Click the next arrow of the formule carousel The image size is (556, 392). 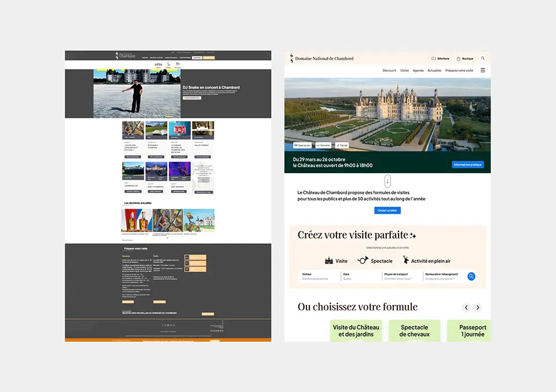point(478,307)
